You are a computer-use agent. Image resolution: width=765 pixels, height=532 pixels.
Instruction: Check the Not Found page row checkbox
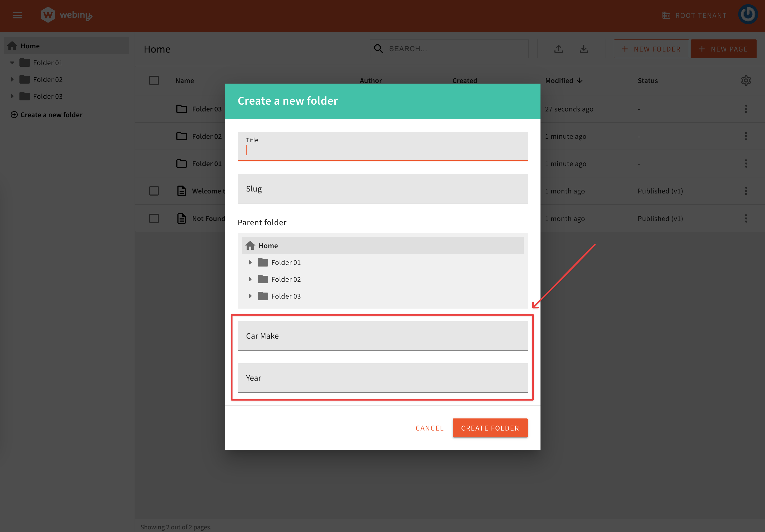[x=154, y=218]
